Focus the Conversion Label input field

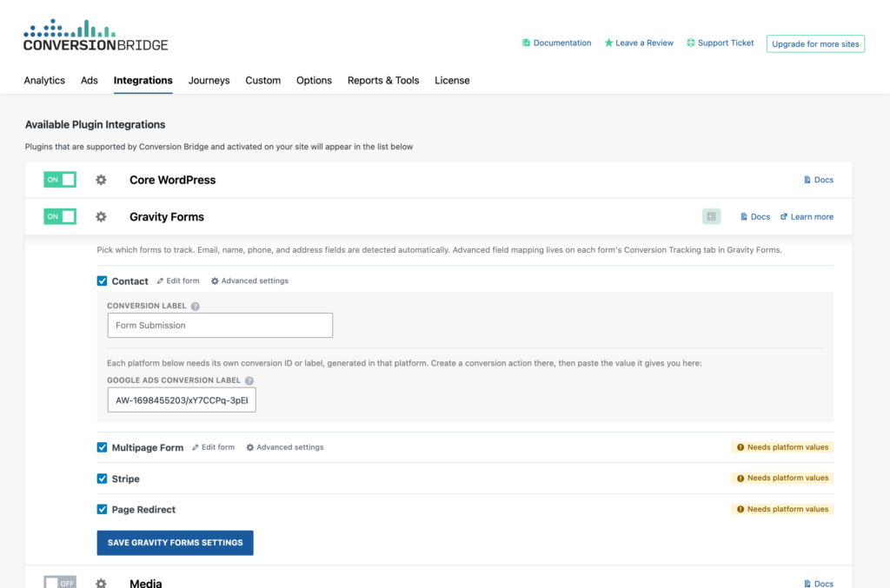[220, 326]
